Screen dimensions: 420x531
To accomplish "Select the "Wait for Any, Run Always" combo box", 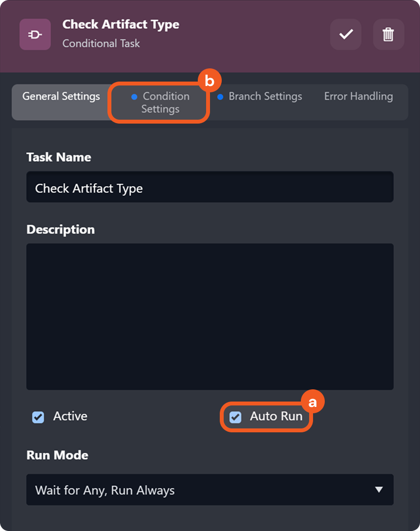I will [195, 490].
